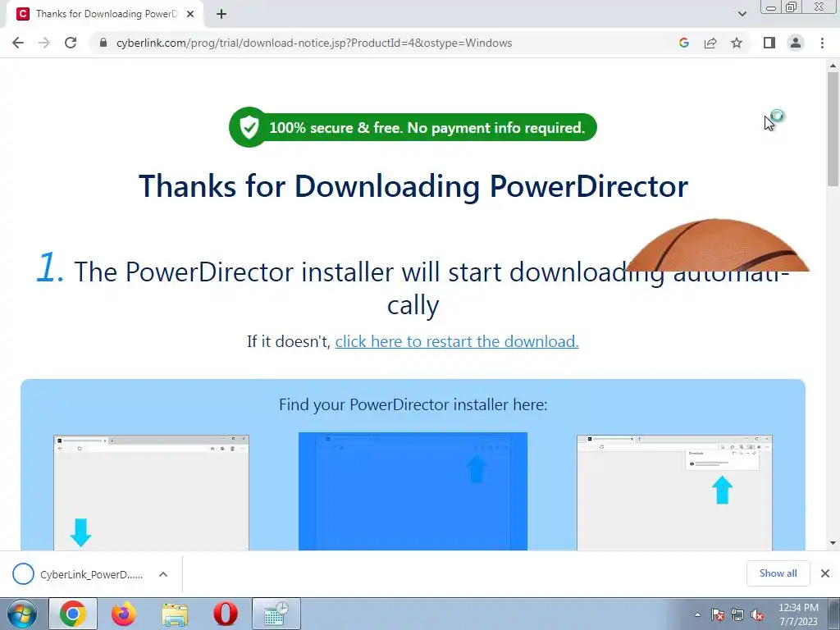Click the forward navigation arrow

point(44,43)
